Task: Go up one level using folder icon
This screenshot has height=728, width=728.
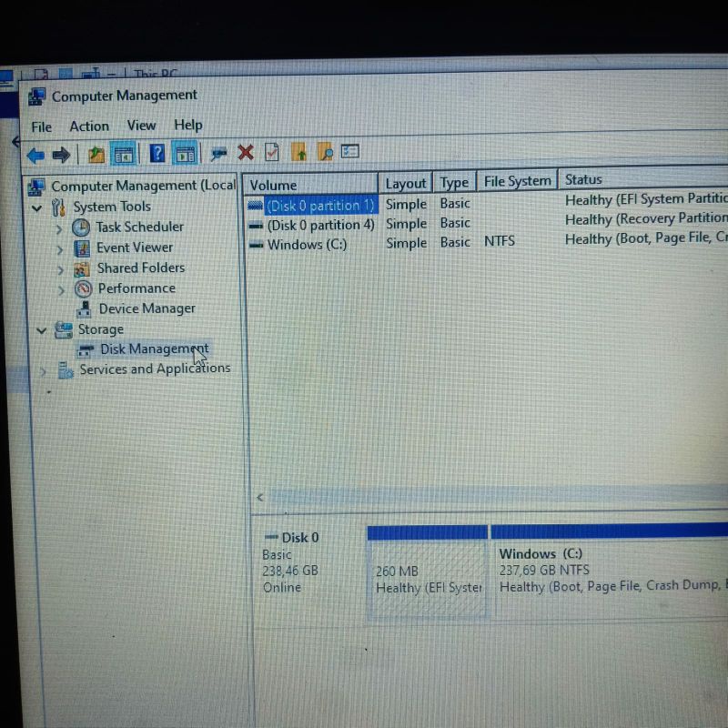Action: click(96, 154)
